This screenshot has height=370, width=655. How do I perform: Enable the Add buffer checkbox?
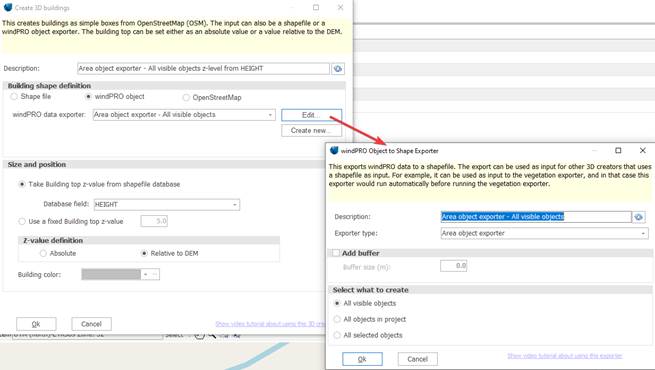(336, 253)
